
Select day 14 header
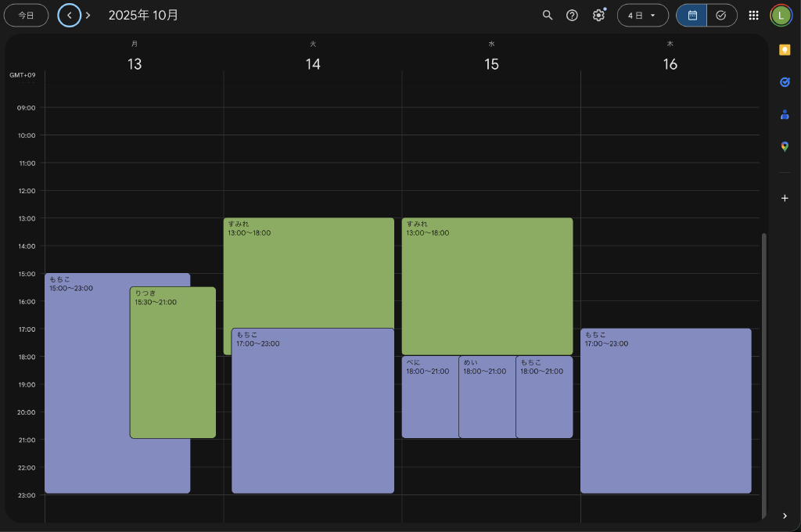point(313,64)
